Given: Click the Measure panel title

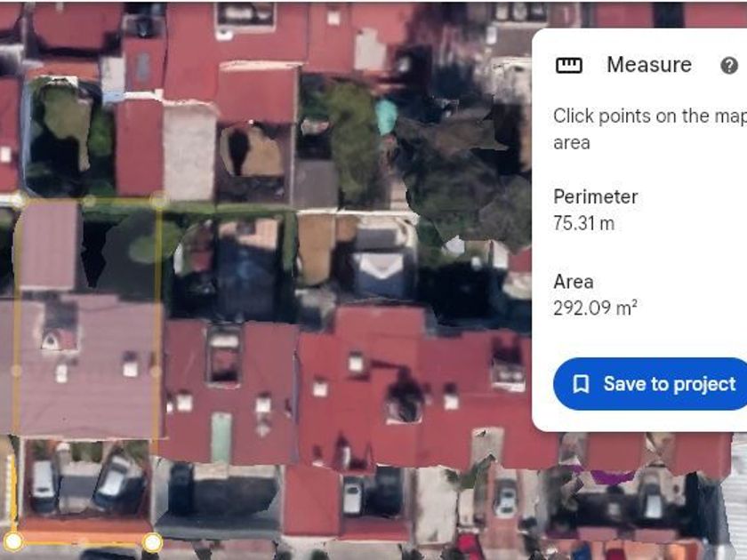Looking at the screenshot, I should pyautogui.click(x=649, y=65).
